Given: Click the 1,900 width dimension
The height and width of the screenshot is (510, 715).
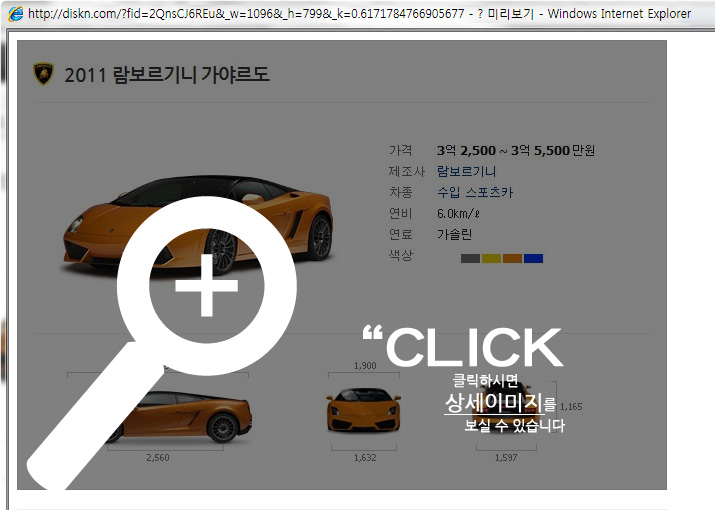Looking at the screenshot, I should [365, 365].
